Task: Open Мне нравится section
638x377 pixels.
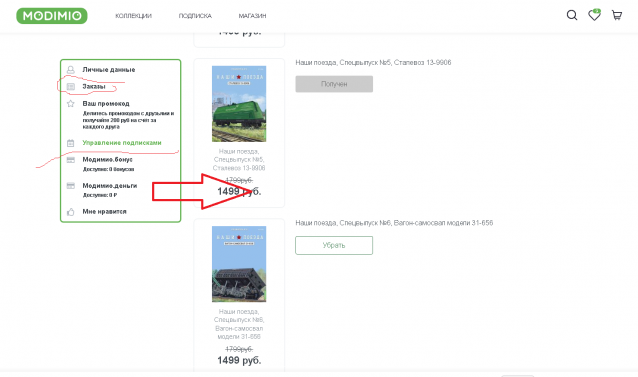Action: coord(105,211)
